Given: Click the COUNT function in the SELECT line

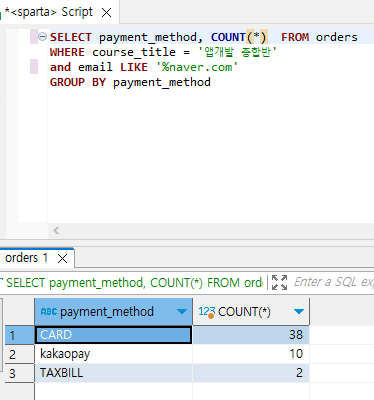Looking at the screenshot, I should click(x=228, y=37).
